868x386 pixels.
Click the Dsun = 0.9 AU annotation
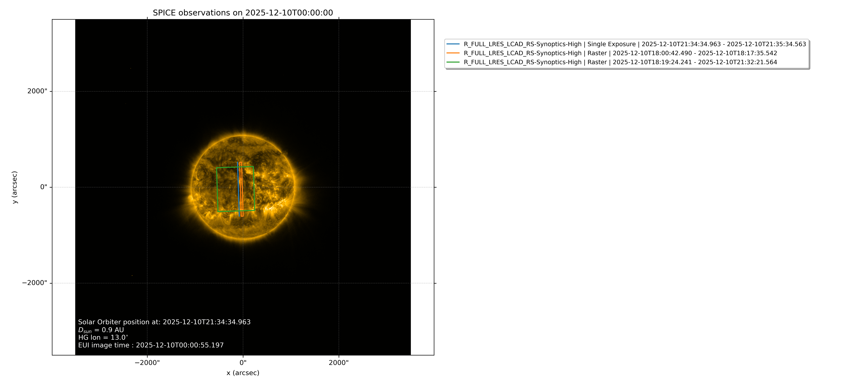pyautogui.click(x=101, y=330)
